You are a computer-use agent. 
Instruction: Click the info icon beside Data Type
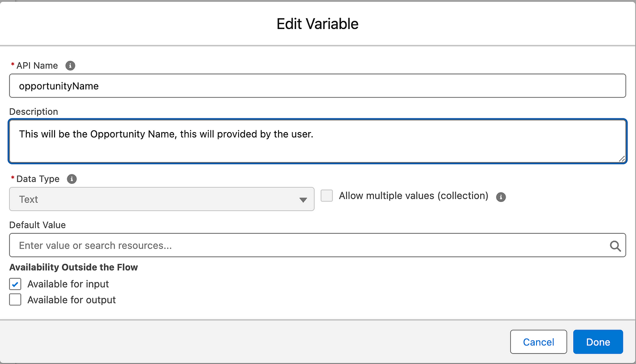coord(71,179)
